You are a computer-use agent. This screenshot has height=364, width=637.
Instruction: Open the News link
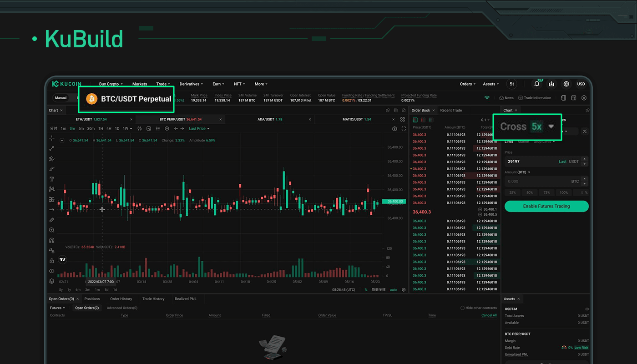pyautogui.click(x=506, y=98)
